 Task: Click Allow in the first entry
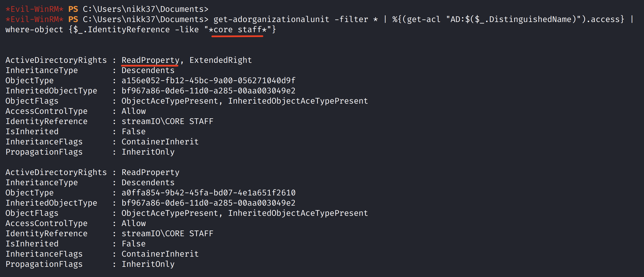click(x=134, y=111)
